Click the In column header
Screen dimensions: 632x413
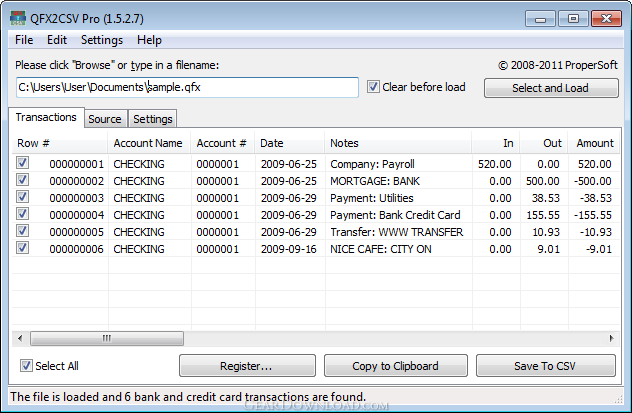[496, 143]
